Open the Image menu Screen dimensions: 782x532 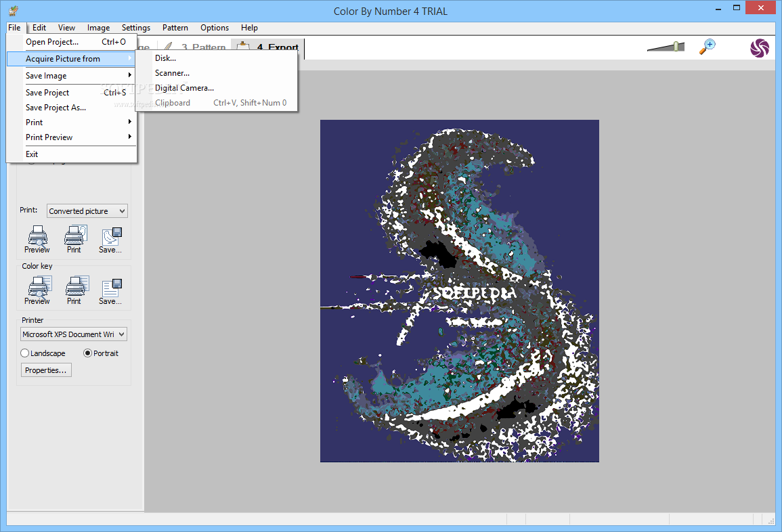coord(98,28)
